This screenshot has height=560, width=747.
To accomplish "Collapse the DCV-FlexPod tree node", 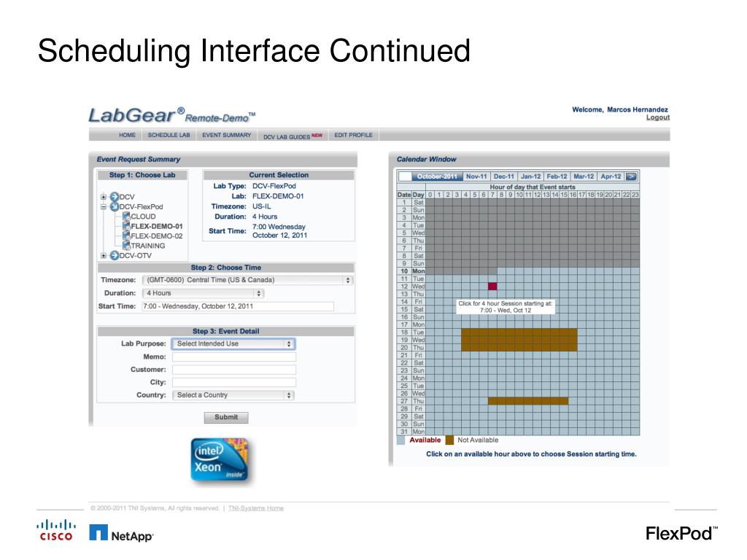I will coord(104,206).
